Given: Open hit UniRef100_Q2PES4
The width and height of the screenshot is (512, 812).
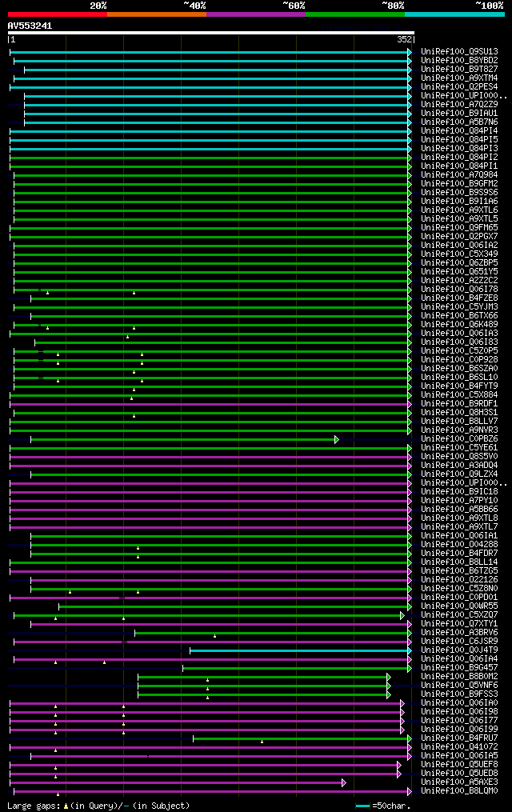Looking at the screenshot, I should pyautogui.click(x=459, y=87).
